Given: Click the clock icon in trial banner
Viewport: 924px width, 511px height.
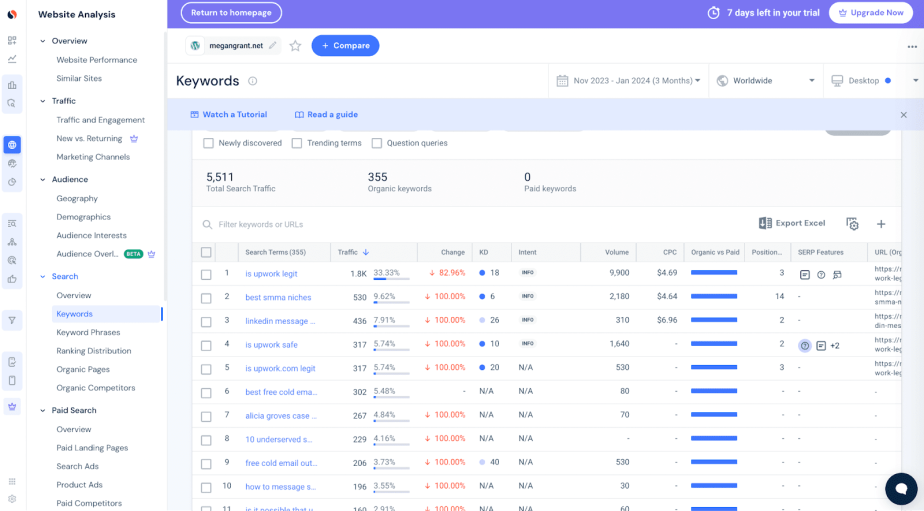Looking at the screenshot, I should click(x=713, y=12).
